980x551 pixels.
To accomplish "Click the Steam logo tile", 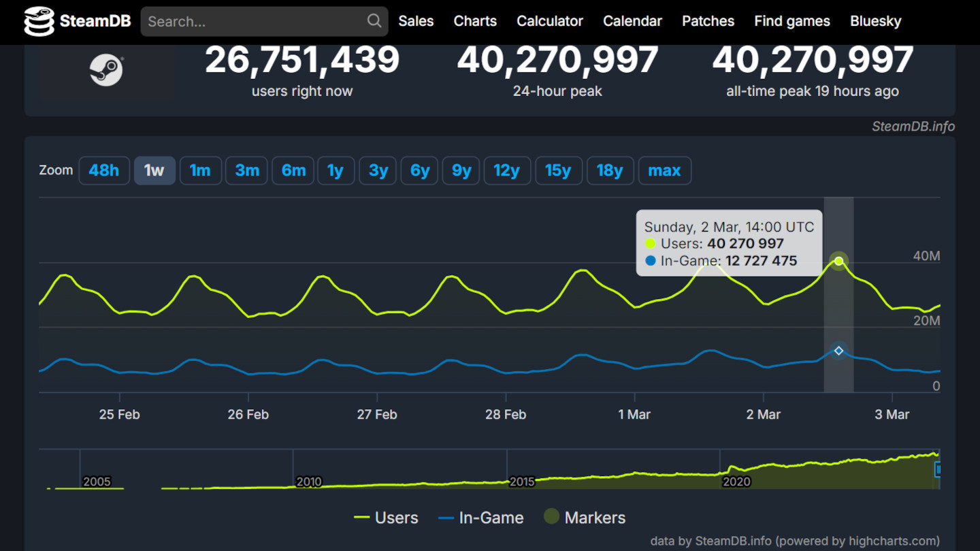I will 106,71.
